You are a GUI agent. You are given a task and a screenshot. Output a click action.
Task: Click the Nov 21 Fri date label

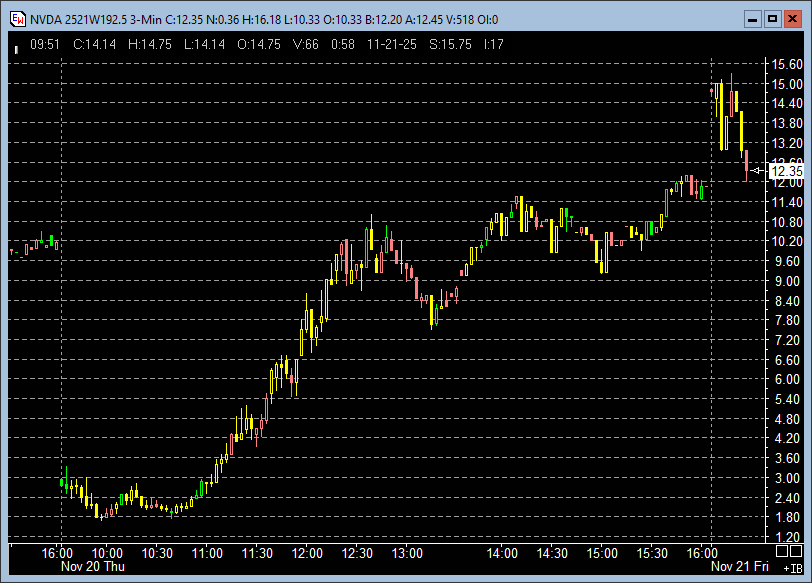741,566
